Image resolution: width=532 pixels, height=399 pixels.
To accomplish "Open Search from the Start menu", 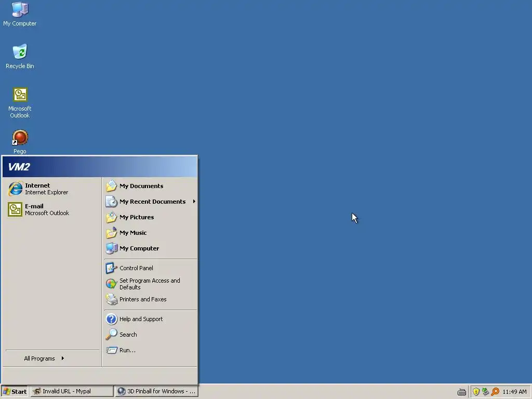I will (x=150, y=335).
